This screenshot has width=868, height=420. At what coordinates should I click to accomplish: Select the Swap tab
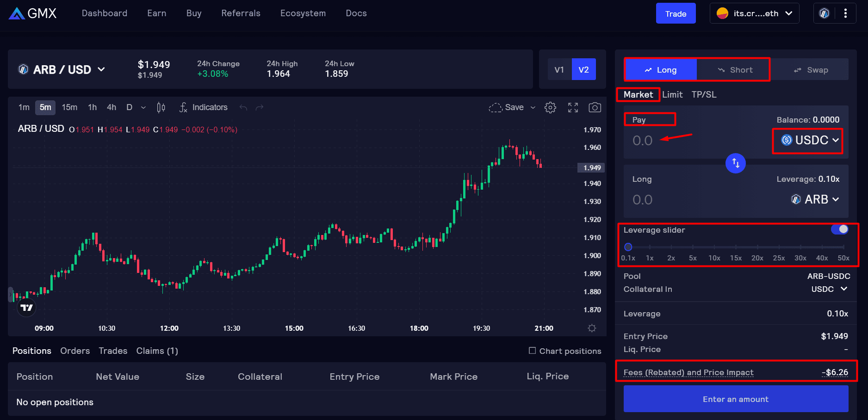(x=811, y=70)
